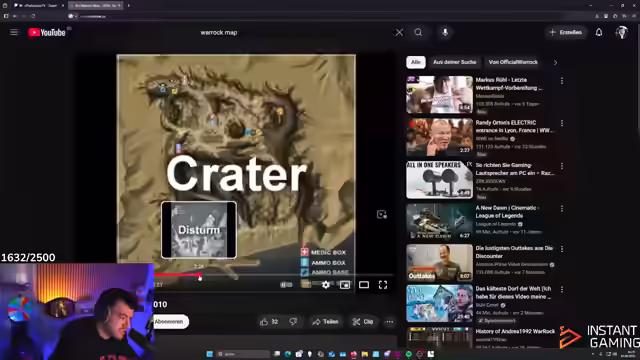Screen dimensions: 640x360
Task: Share via the Teilen button
Action: pos(325,322)
